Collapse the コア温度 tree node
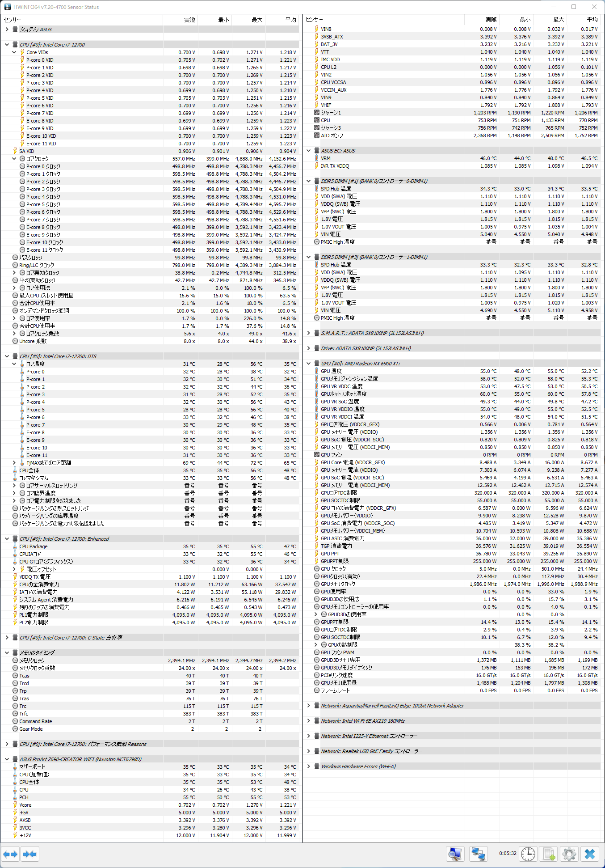The width and height of the screenshot is (605, 868). point(14,364)
